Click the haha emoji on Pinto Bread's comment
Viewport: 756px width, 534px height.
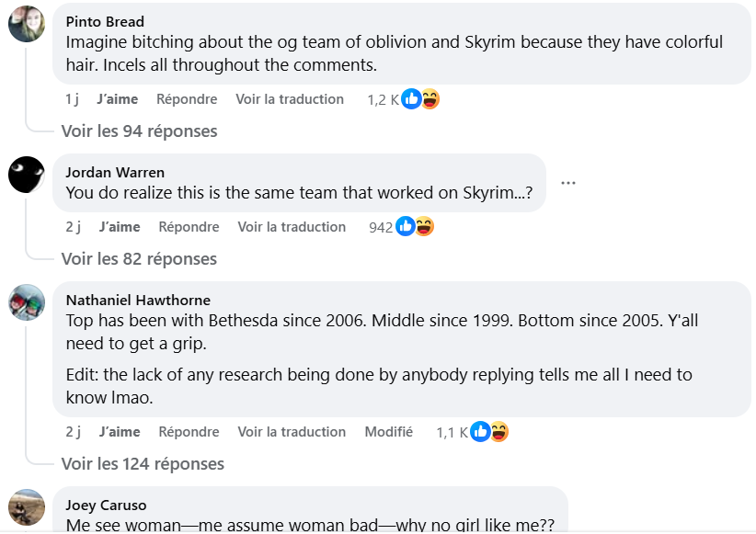coord(430,99)
